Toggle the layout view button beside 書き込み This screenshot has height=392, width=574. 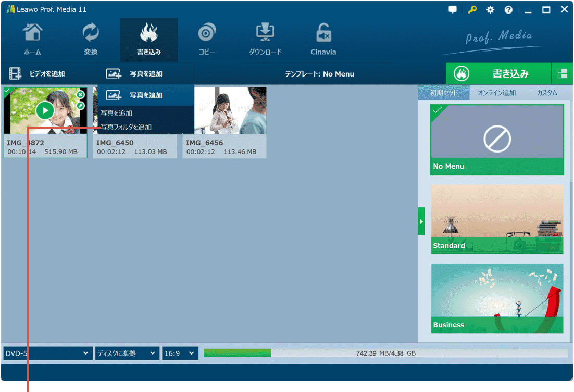click(x=563, y=74)
